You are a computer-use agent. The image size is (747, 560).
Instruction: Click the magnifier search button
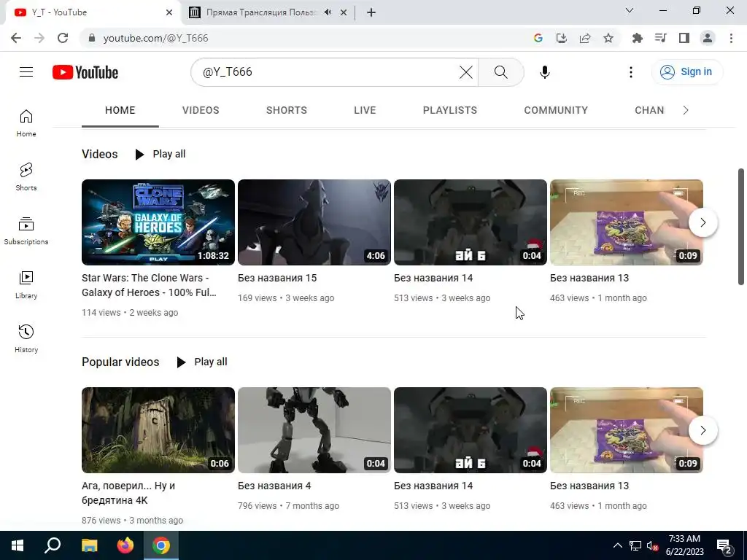500,72
